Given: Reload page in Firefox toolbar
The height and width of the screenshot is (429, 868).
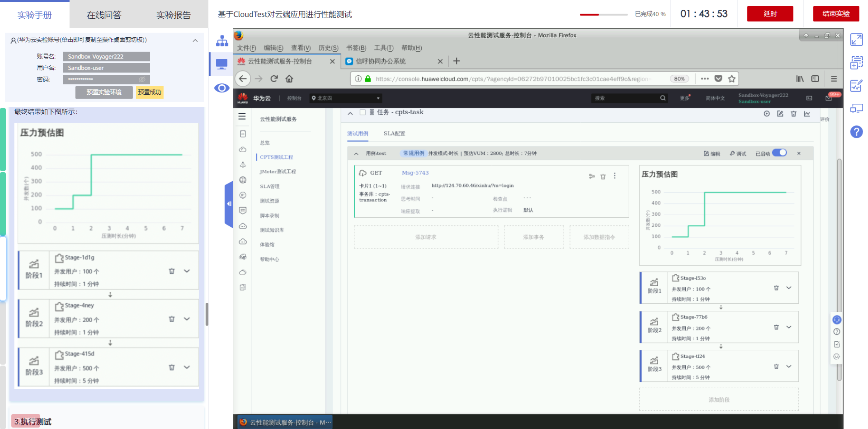Looking at the screenshot, I should pyautogui.click(x=274, y=78).
